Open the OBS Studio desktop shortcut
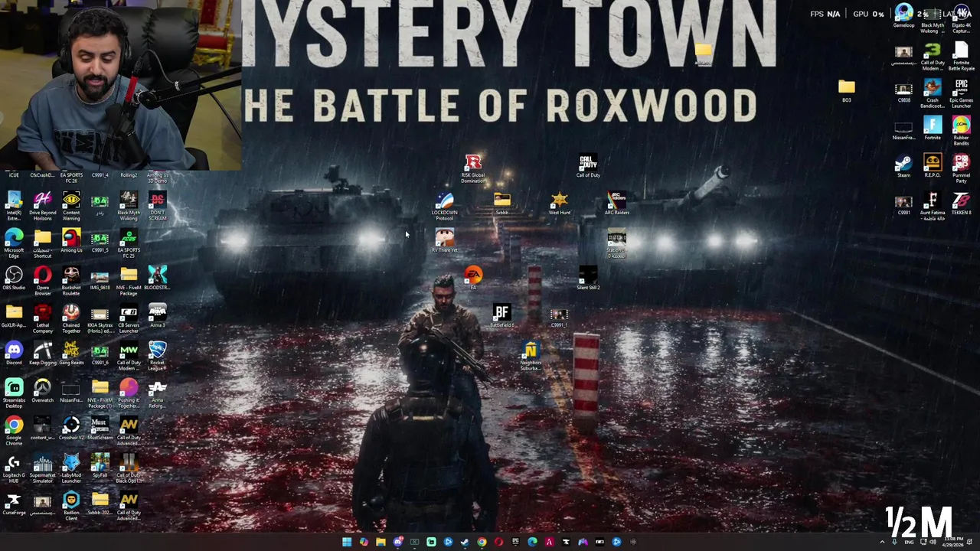 coord(14,279)
